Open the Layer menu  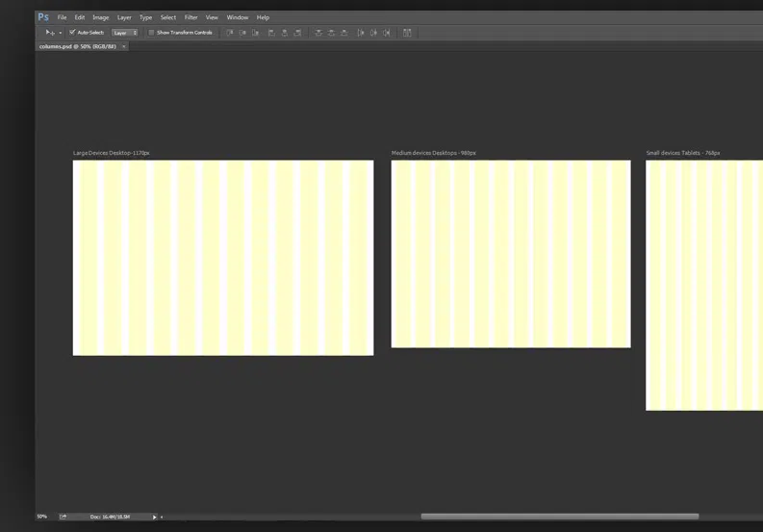pos(124,17)
